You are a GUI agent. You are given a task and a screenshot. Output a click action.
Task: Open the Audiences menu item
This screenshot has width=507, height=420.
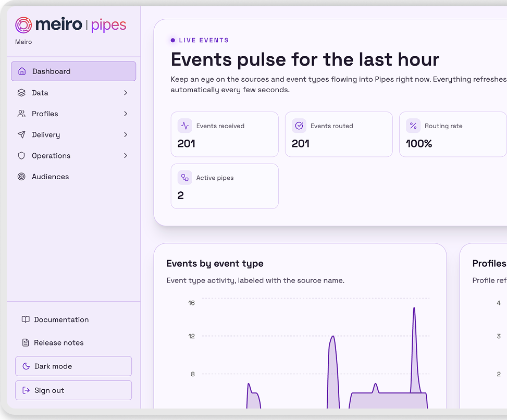pos(73,177)
